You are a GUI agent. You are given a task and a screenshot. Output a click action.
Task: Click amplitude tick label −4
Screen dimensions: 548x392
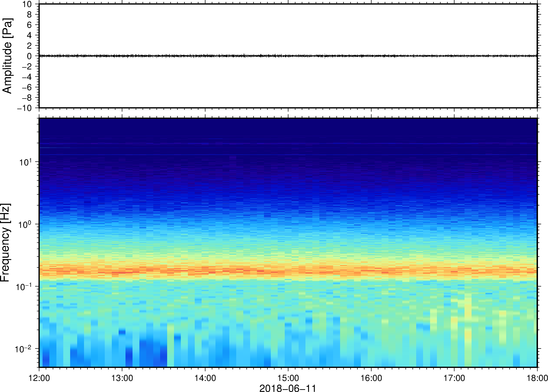pos(27,77)
